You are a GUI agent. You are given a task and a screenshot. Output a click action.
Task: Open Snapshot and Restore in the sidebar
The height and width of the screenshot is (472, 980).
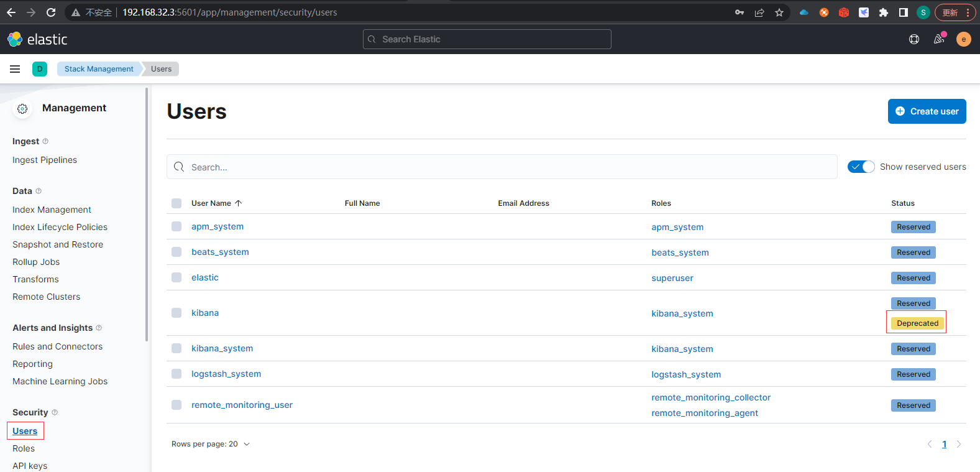pyautogui.click(x=58, y=244)
